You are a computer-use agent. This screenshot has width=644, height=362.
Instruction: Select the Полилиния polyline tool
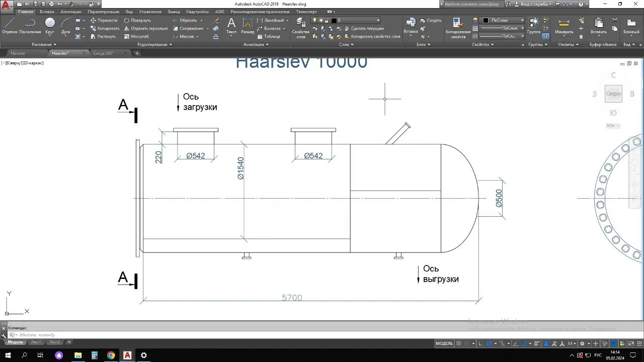30,26
